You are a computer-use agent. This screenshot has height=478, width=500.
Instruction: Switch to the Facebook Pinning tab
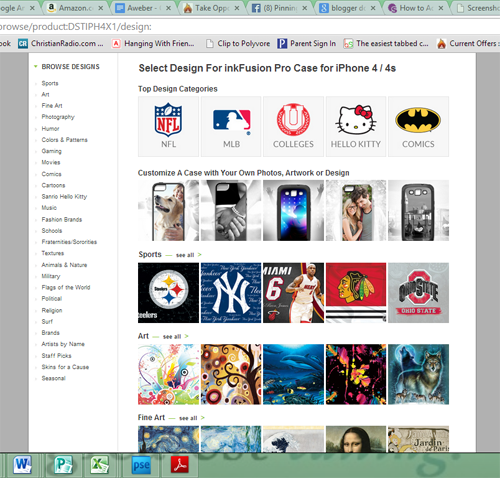pyautogui.click(x=279, y=8)
